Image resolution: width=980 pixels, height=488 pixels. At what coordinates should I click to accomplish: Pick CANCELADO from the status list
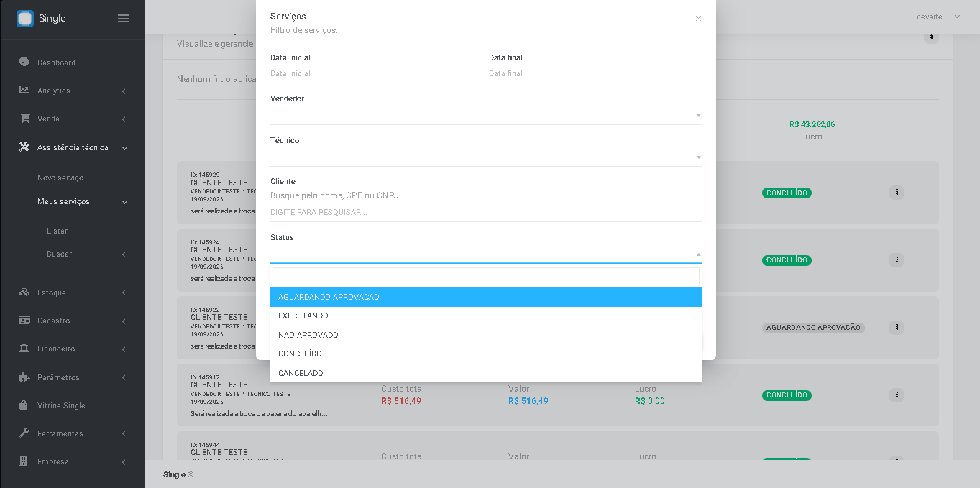point(486,373)
